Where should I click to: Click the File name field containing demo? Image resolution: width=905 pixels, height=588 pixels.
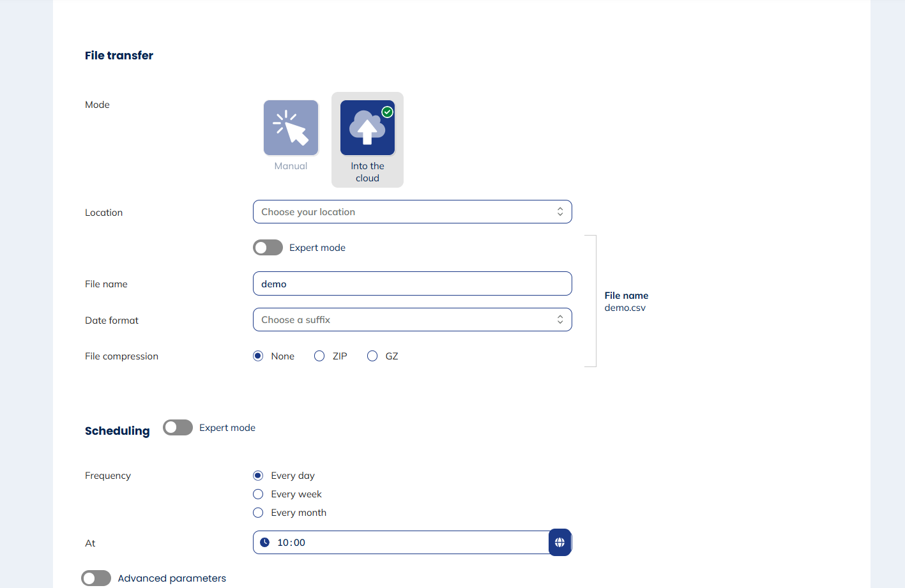412,283
